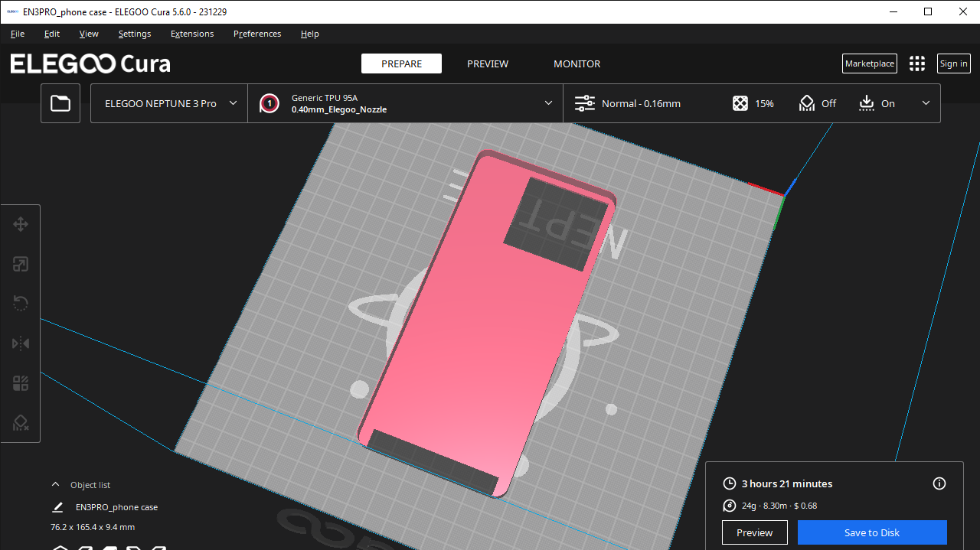Select the Scale tool in left toolbar

21,264
